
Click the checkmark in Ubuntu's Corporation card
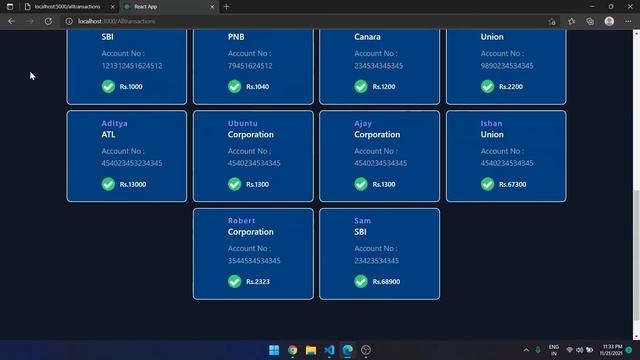[x=235, y=184]
